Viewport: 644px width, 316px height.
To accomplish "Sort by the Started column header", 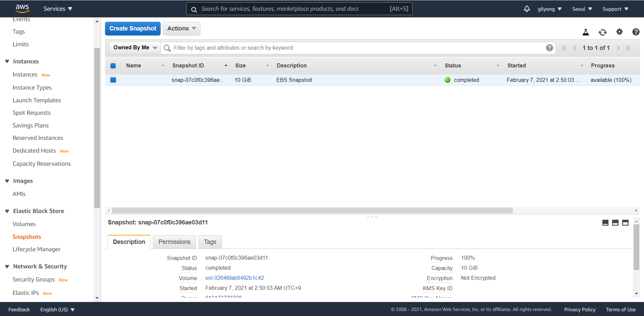I will point(517,66).
